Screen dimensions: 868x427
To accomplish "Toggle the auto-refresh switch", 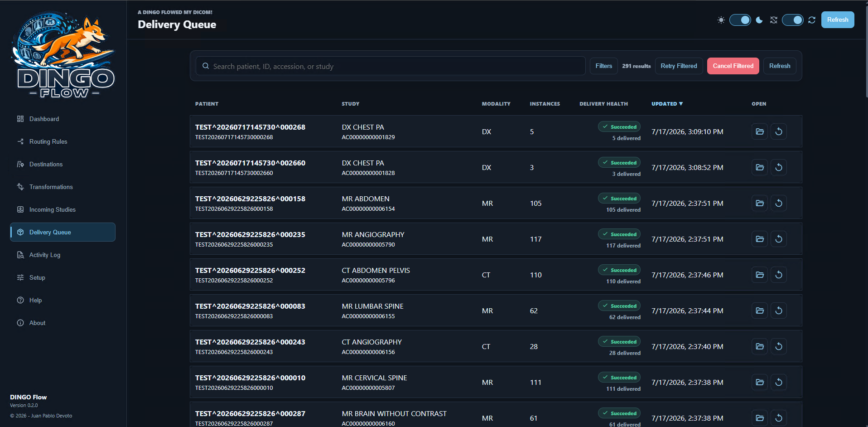I will [793, 20].
